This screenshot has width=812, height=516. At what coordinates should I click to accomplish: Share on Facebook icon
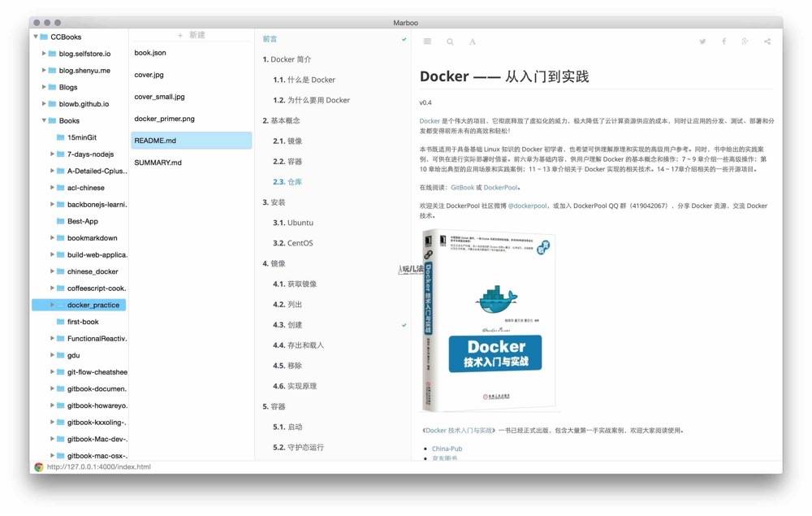724,41
